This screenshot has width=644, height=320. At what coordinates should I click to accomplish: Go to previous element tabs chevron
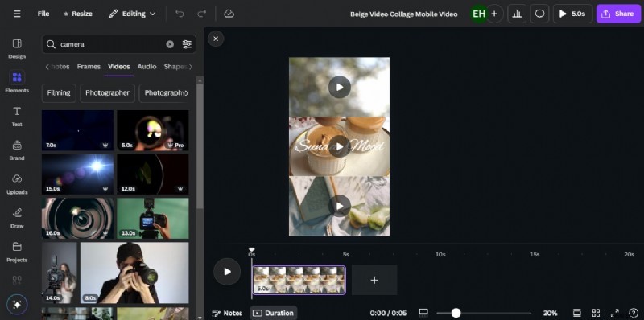click(x=47, y=67)
